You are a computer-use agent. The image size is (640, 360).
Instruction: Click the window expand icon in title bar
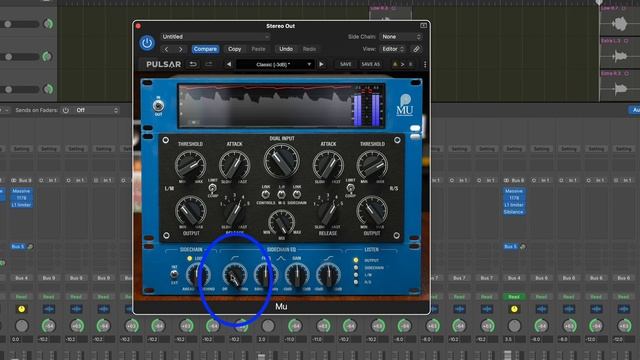pos(423,26)
